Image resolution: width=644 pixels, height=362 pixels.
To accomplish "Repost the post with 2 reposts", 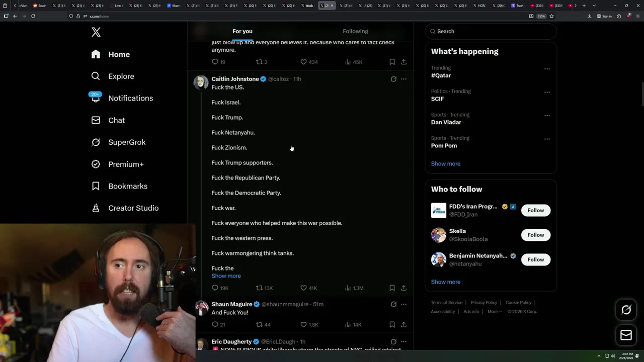I will [262, 62].
